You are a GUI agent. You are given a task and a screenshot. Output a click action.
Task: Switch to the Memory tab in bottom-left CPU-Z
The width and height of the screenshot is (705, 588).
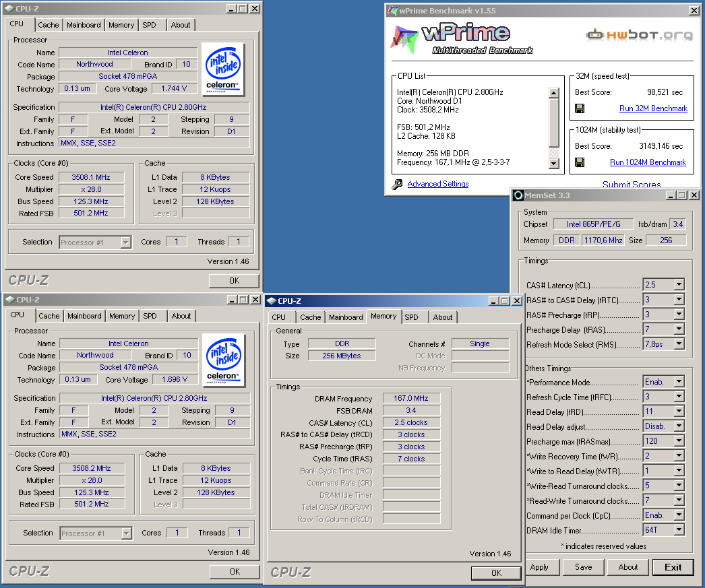coord(122,317)
